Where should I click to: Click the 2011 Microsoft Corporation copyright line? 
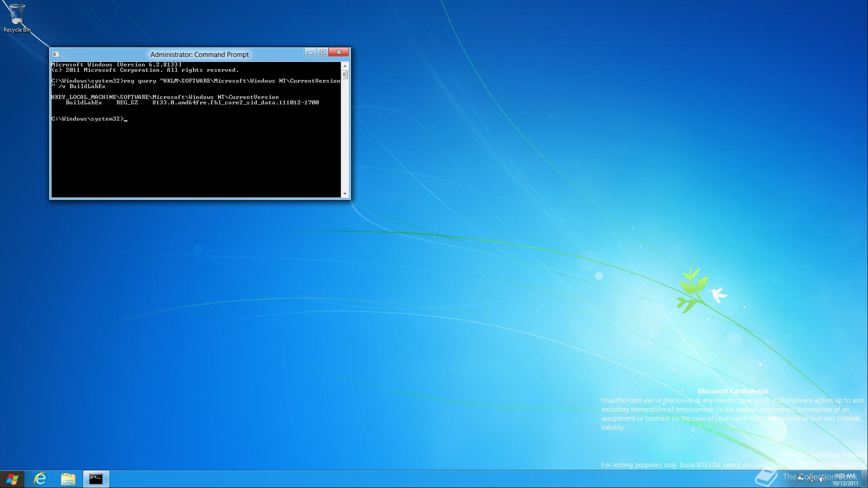tap(145, 70)
